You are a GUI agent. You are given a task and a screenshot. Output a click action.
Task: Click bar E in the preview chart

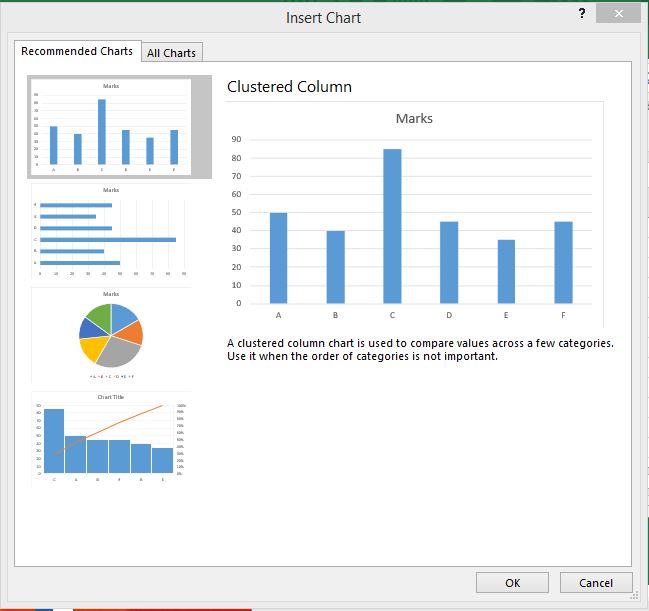click(506, 272)
